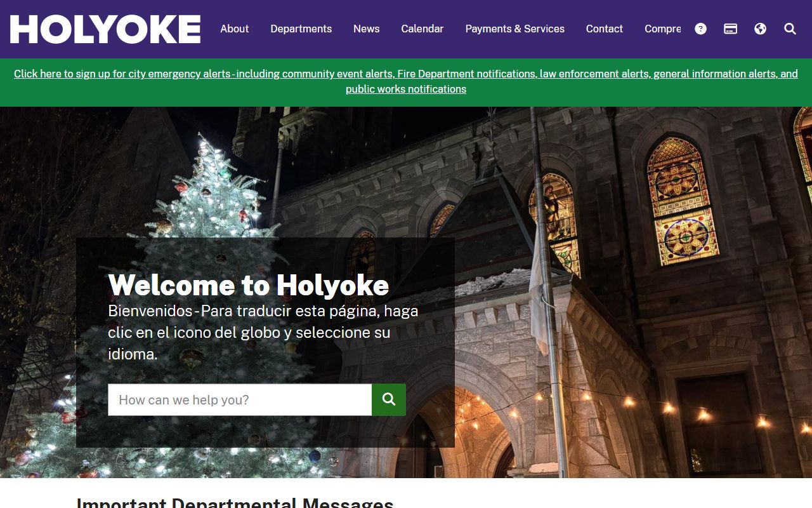Open the Departments menu

[x=301, y=29]
